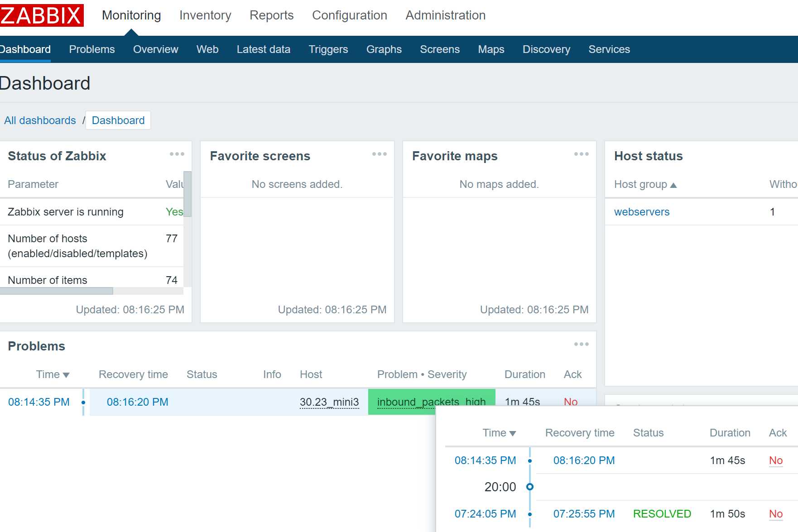The height and width of the screenshot is (532, 798).
Task: Open the Graphs tab
Action: [x=384, y=49]
